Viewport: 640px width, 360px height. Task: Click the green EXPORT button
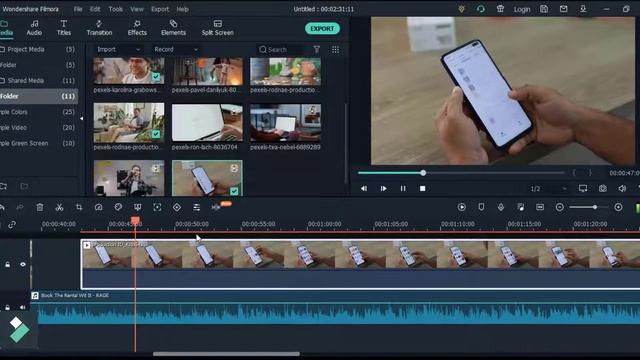tap(322, 29)
